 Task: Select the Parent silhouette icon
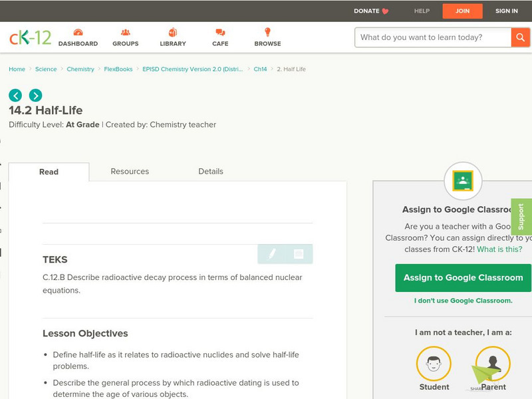tap(493, 364)
